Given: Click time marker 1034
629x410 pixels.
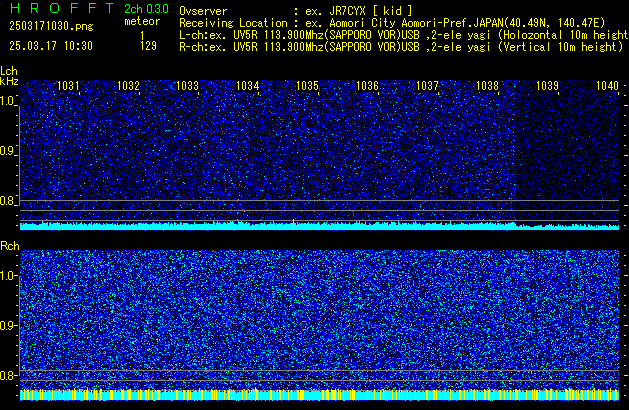Looking at the screenshot, I should pyautogui.click(x=248, y=86).
